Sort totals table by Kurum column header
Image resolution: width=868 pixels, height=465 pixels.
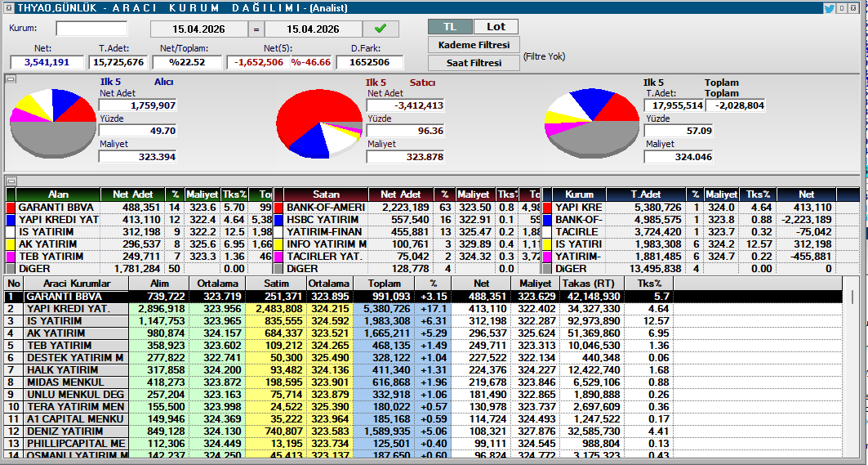tap(580, 194)
